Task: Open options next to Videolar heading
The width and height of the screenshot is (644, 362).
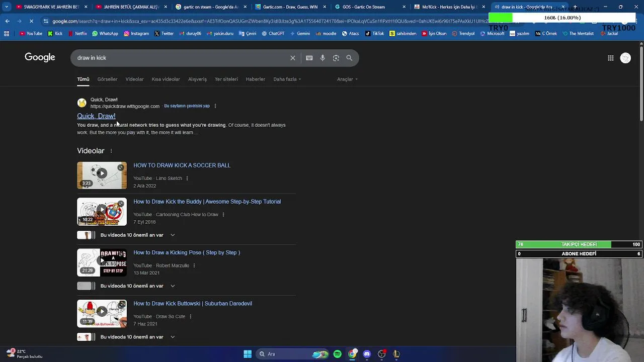Action: click(111, 151)
